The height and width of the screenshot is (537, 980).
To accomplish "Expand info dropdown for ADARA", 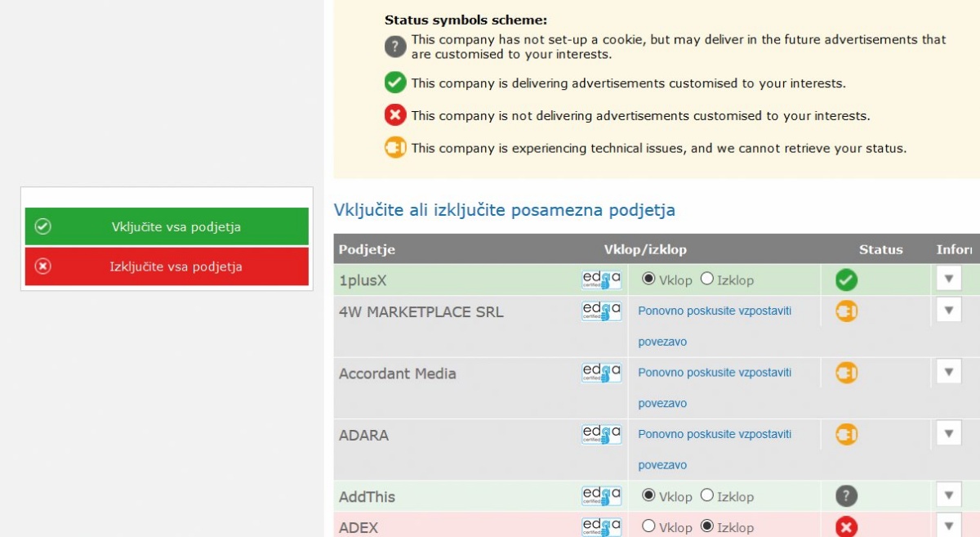I will point(948,433).
